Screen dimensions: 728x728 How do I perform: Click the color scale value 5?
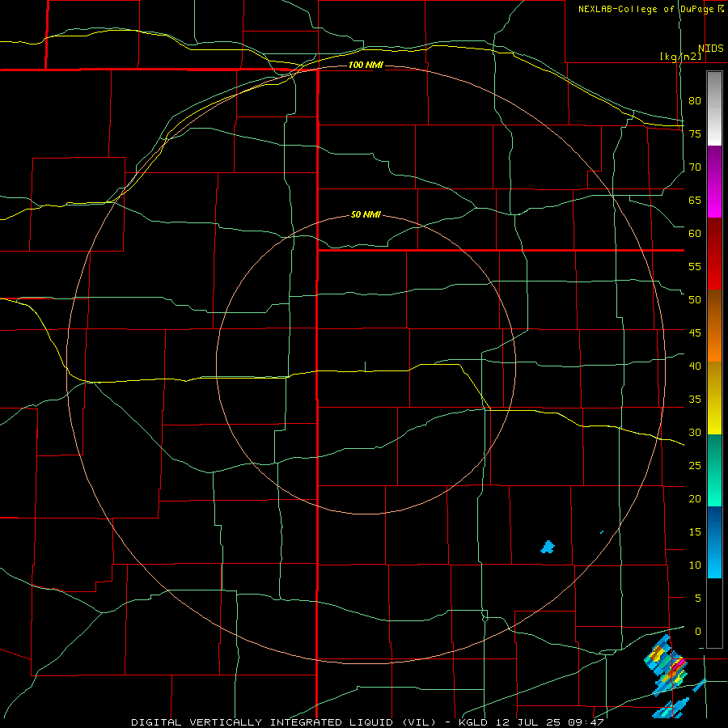698,599
